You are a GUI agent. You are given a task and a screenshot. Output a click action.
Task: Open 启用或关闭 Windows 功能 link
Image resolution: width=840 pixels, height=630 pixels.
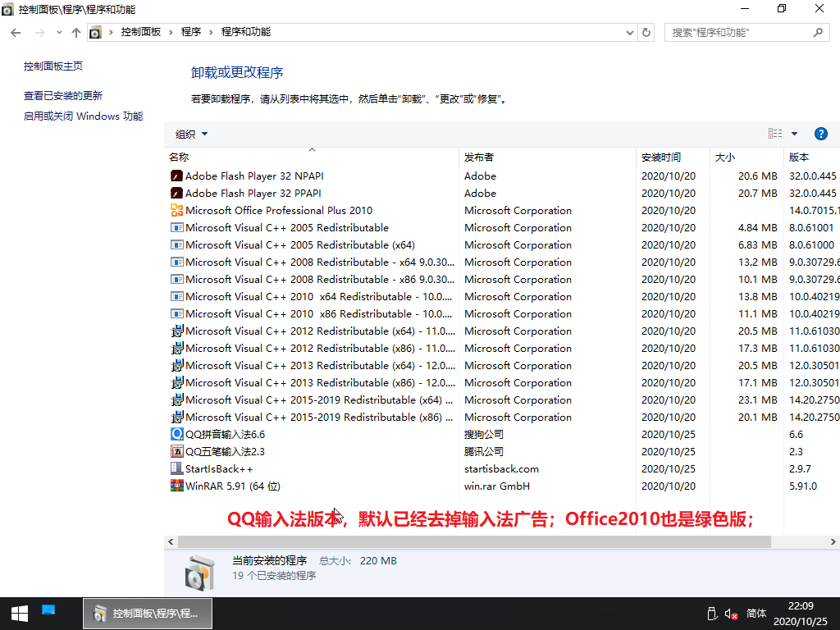(x=83, y=116)
